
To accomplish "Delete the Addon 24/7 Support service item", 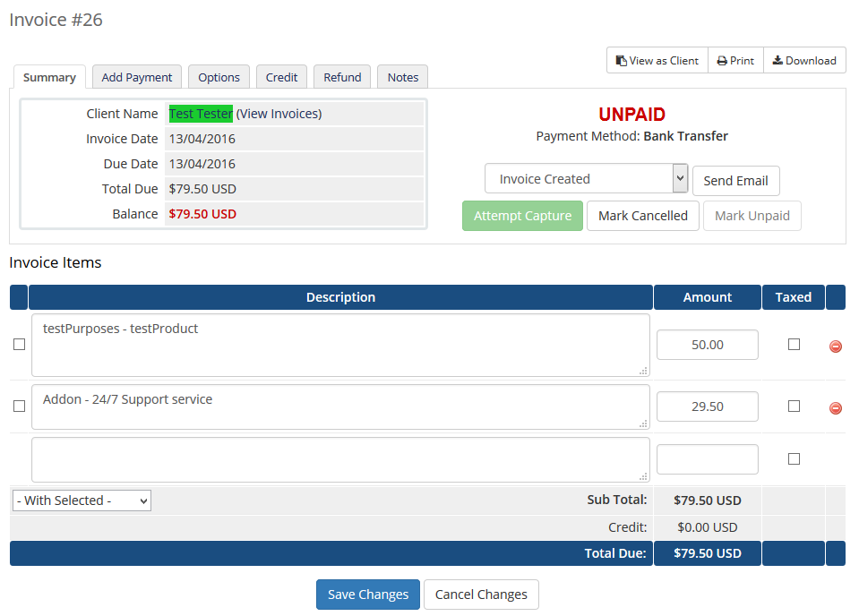I will [836, 408].
